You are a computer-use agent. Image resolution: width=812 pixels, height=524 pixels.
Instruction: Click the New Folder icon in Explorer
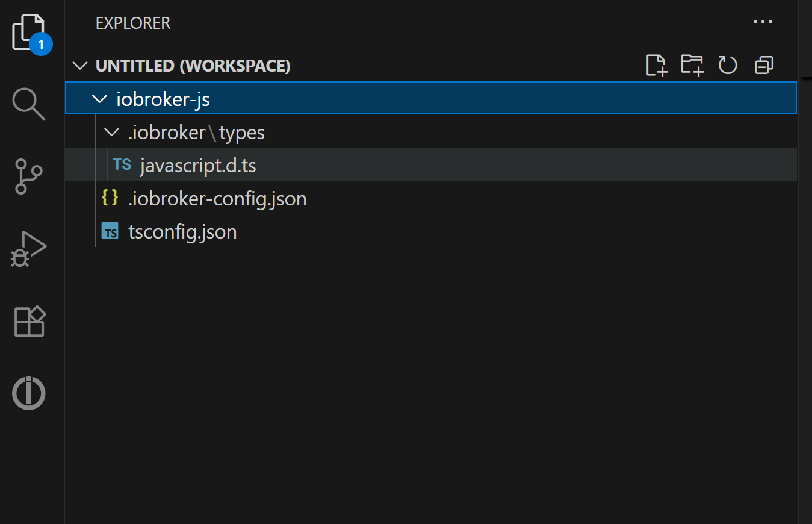(x=692, y=65)
